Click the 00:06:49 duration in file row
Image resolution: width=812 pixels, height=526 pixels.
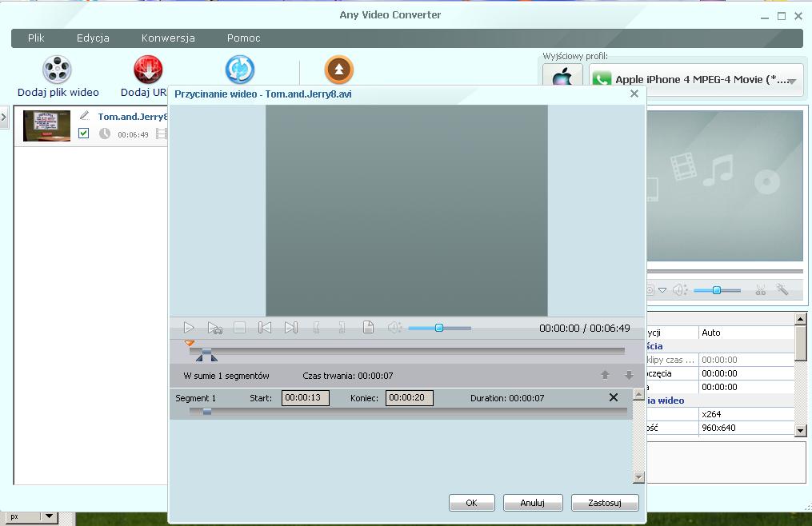[x=133, y=134]
